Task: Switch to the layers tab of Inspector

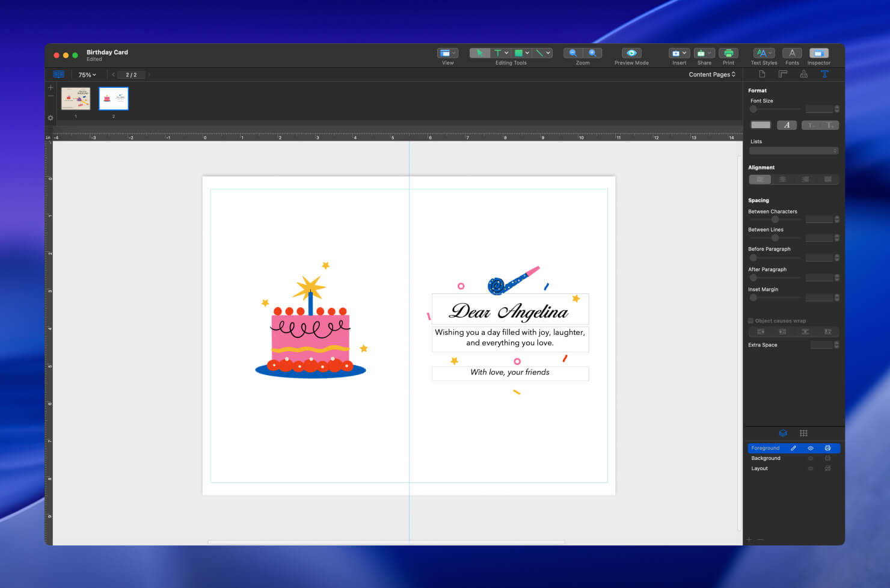Action: (783, 433)
